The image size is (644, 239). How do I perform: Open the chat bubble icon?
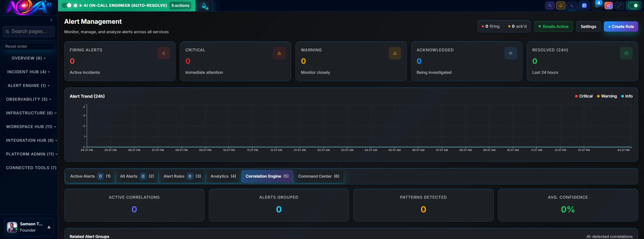click(584, 6)
